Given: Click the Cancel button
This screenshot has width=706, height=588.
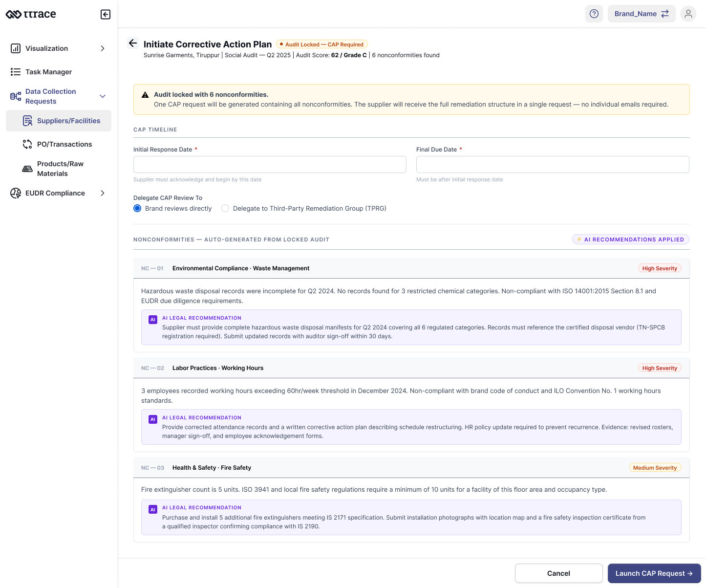Looking at the screenshot, I should pyautogui.click(x=558, y=573).
